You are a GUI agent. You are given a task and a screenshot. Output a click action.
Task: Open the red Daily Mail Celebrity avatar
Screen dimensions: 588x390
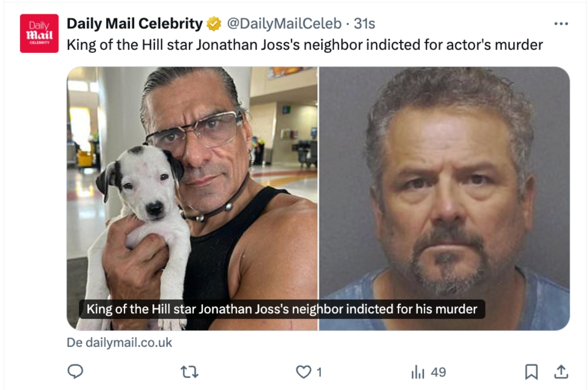click(x=39, y=33)
